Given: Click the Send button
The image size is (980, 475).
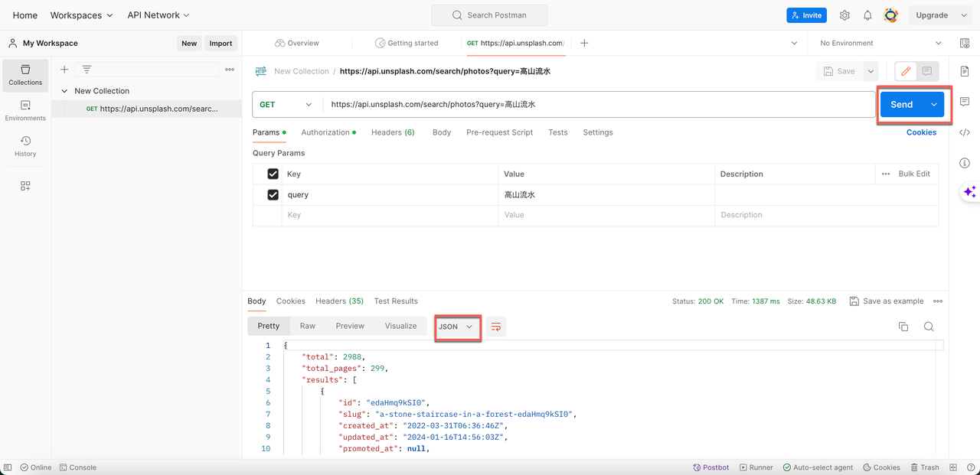Looking at the screenshot, I should pyautogui.click(x=902, y=105).
